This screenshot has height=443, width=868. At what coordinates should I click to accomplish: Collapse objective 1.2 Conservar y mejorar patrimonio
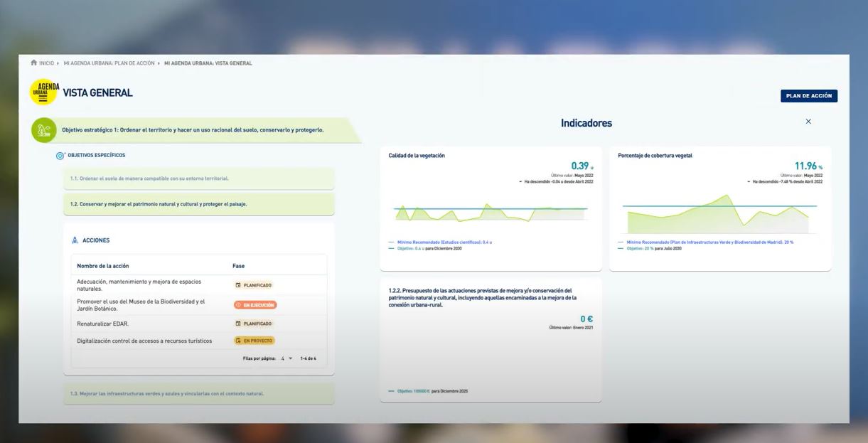(x=198, y=204)
